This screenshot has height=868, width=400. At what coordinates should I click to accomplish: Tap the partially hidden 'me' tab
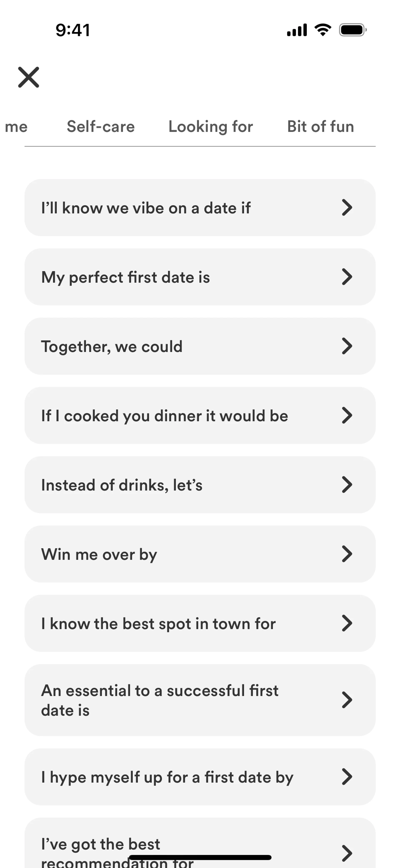coord(16,127)
